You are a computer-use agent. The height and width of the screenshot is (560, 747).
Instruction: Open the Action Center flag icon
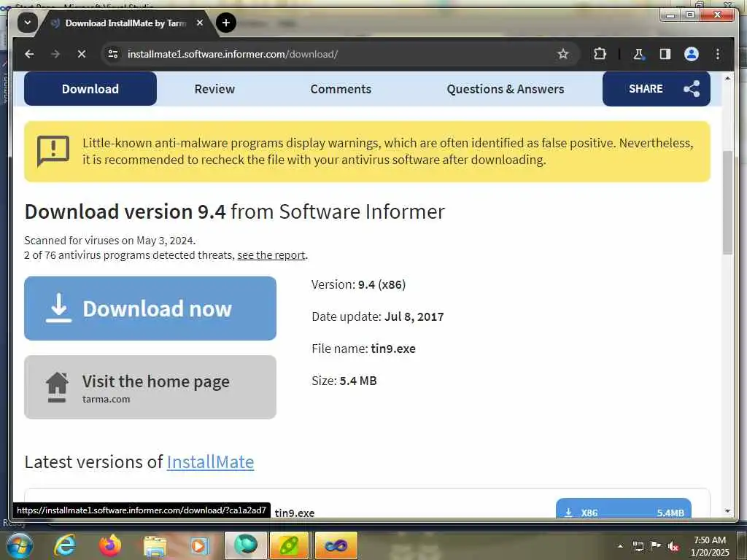coord(656,545)
